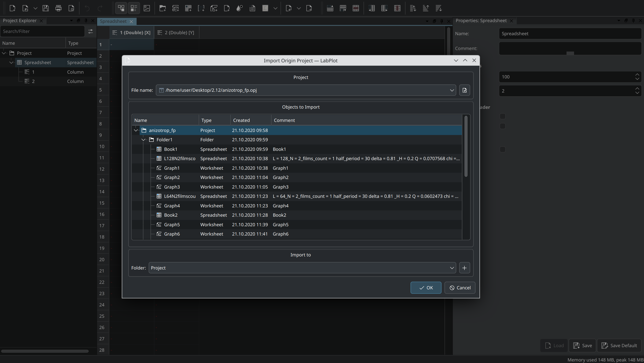644x363 pixels.
Task: Click the new folder toolbar icon
Action: point(163,8)
